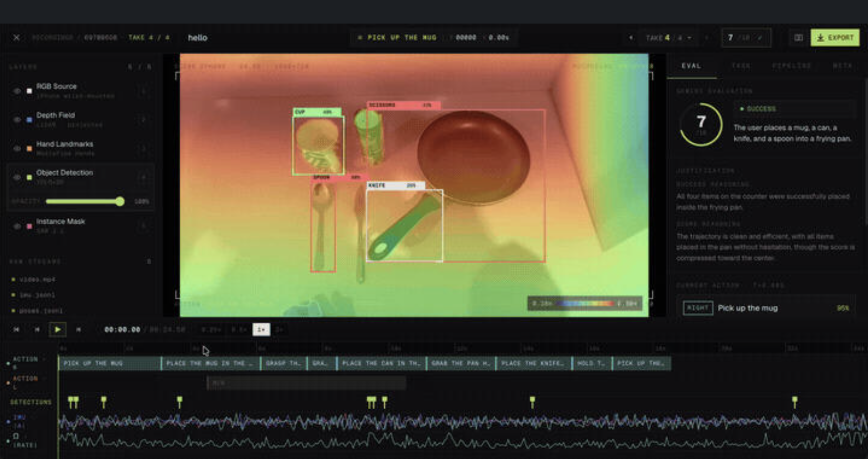Click the hello title text
This screenshot has width=868, height=459.
[197, 37]
